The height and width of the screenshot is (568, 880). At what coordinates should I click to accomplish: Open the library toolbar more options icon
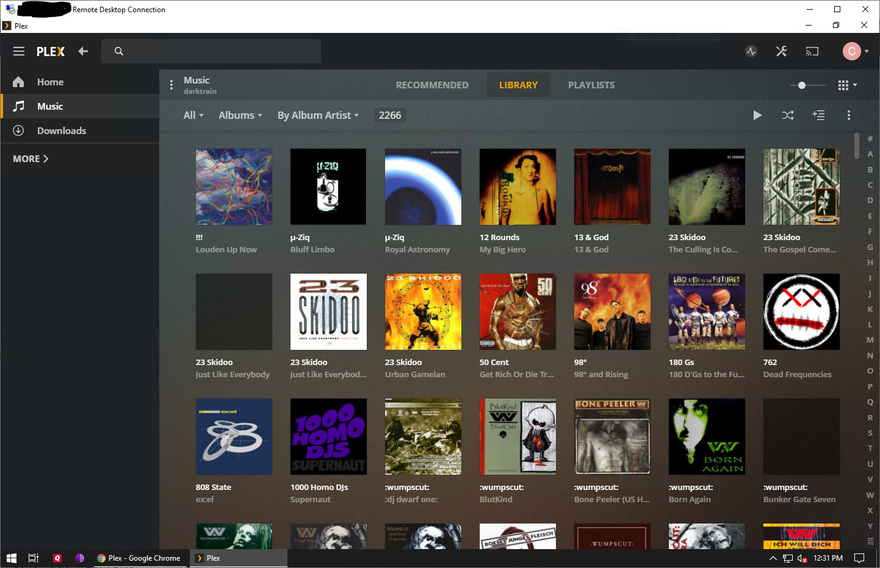click(849, 115)
